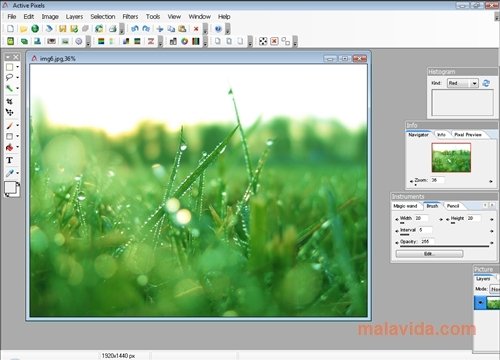
Task: Click the boxed red X icon in second toolbar
Action: click(x=274, y=41)
